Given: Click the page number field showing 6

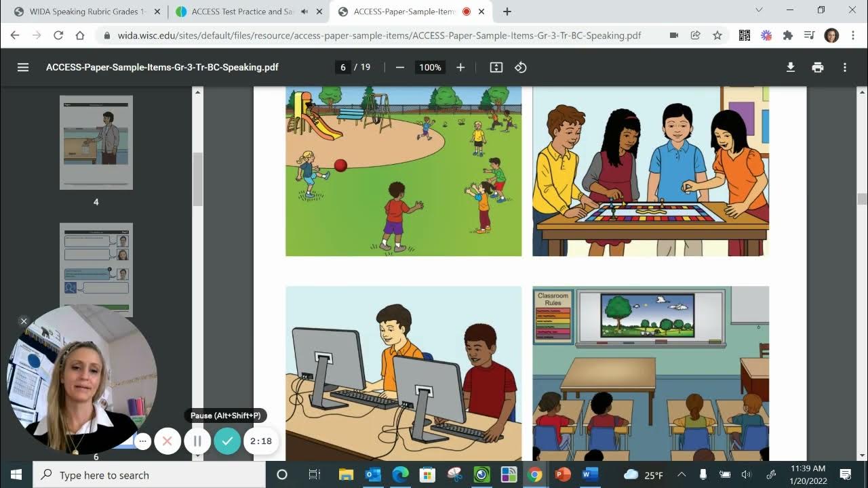Looking at the screenshot, I should 343,67.
